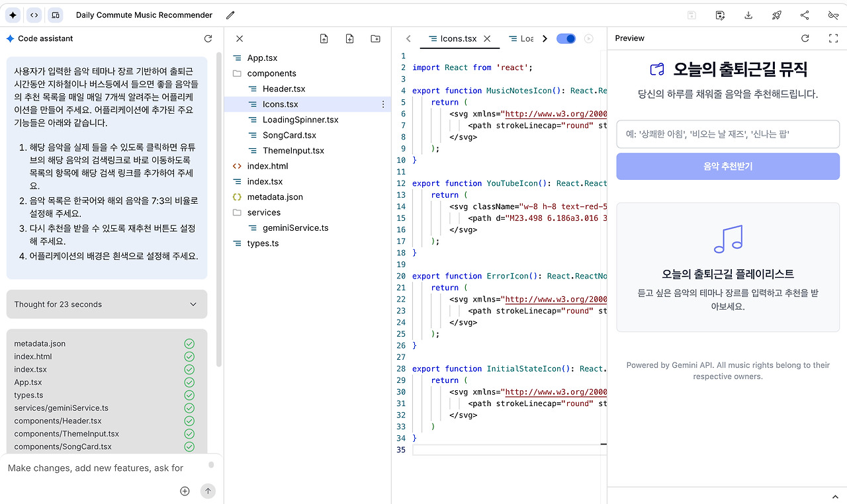The image size is (847, 504).
Task: Open index.tsx in the file tree
Action: pyautogui.click(x=265, y=182)
